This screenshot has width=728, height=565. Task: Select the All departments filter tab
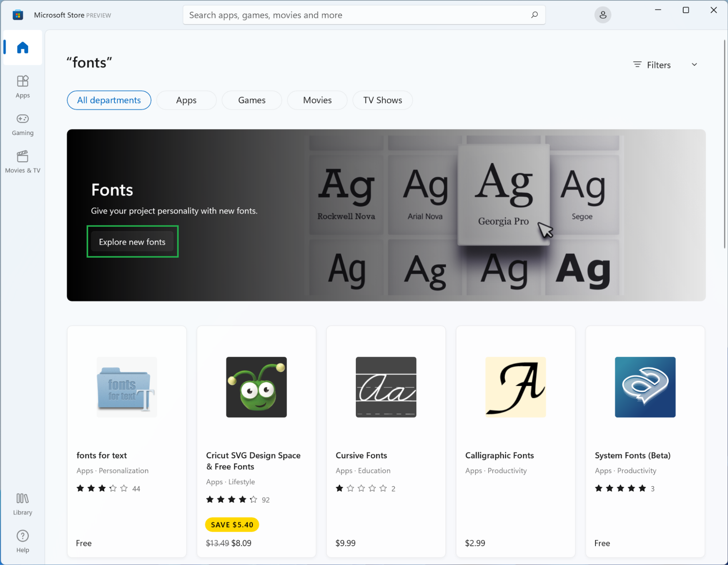pos(108,100)
